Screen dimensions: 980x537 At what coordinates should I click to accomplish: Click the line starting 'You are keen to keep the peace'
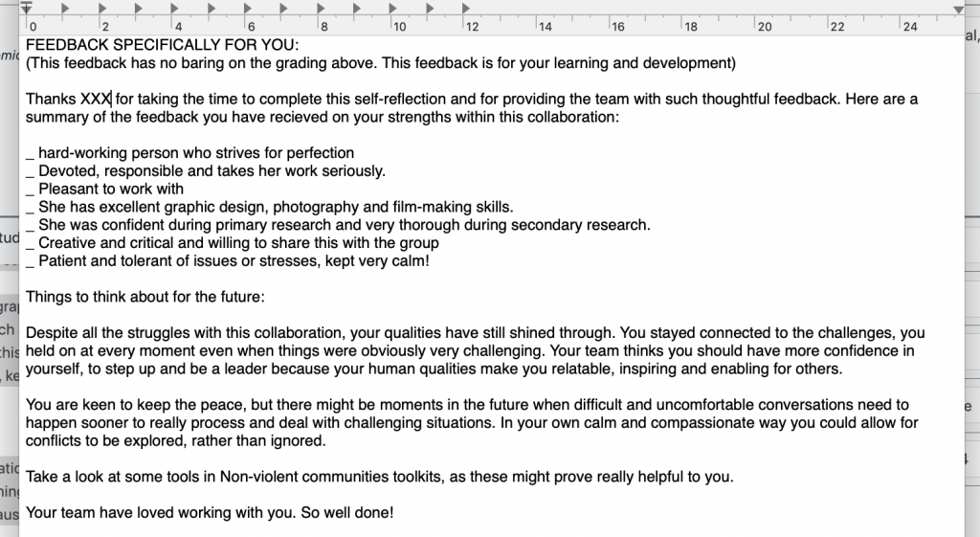pos(467,405)
